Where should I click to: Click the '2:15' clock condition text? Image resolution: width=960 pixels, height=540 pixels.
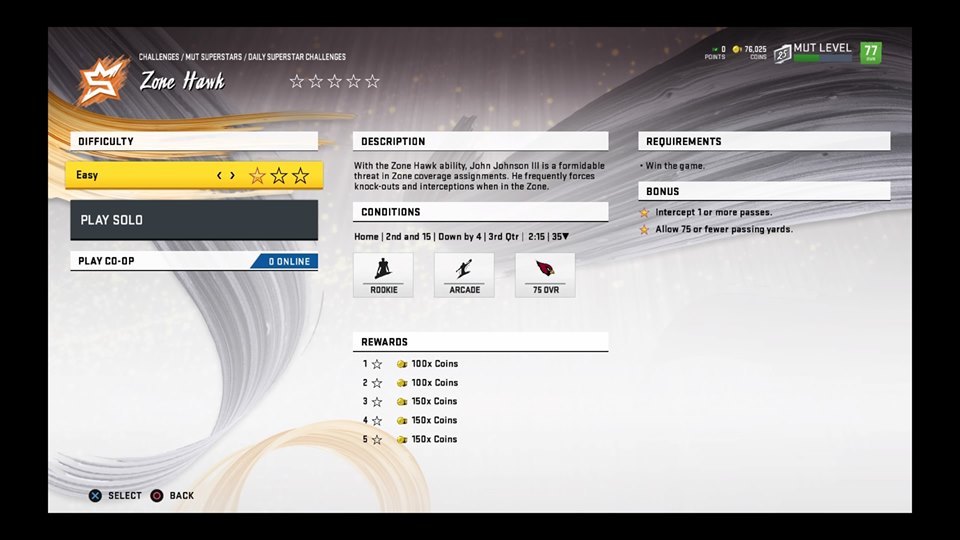(x=536, y=236)
